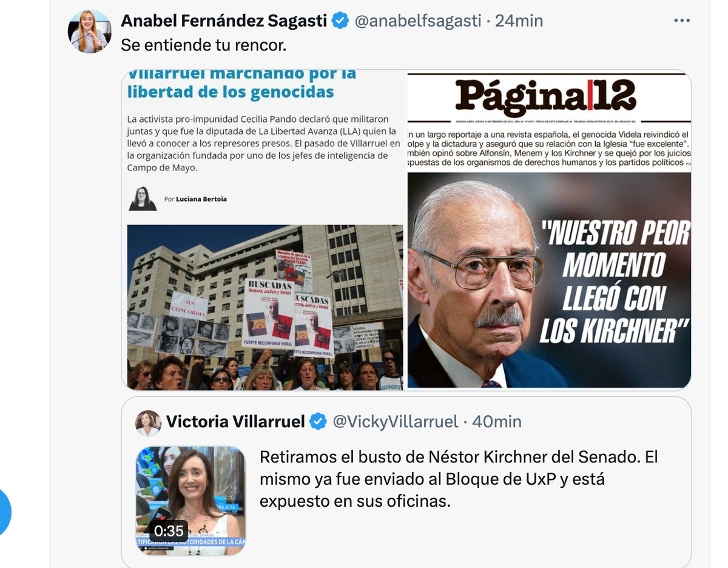Click the tweet text 'Se entiende tu rencor.'
Image resolution: width=728 pixels, height=568 pixels.
(x=203, y=45)
